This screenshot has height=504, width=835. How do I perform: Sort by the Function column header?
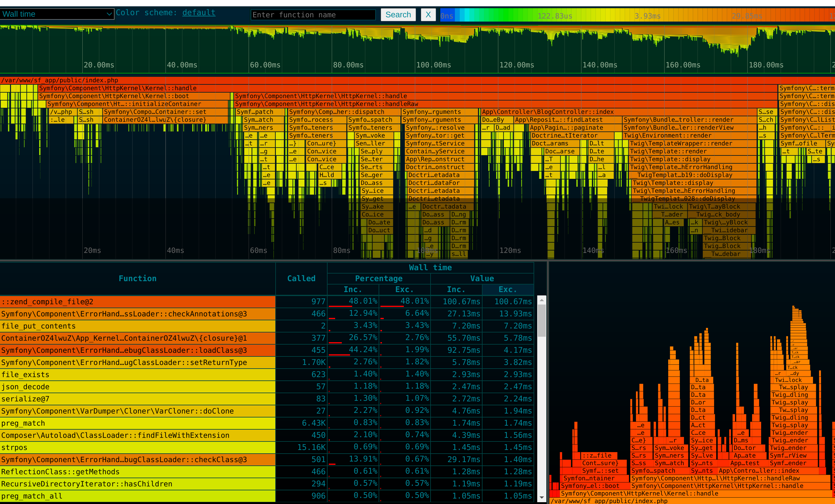pyautogui.click(x=137, y=278)
